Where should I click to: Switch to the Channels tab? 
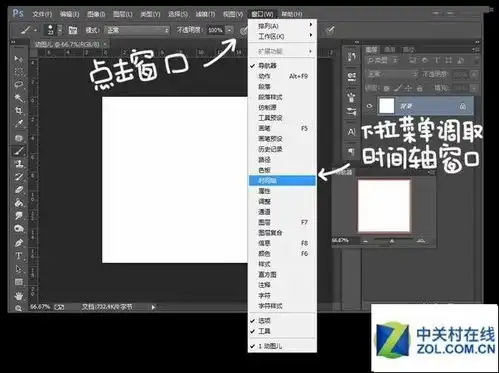(x=389, y=50)
